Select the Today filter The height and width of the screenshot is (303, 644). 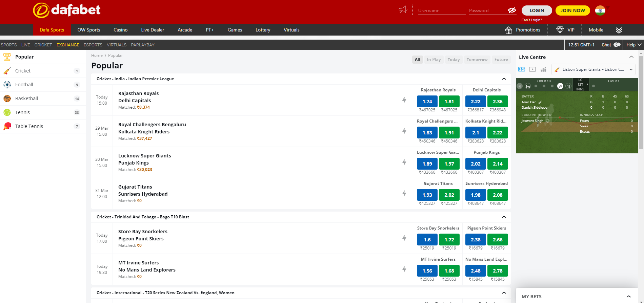click(454, 60)
